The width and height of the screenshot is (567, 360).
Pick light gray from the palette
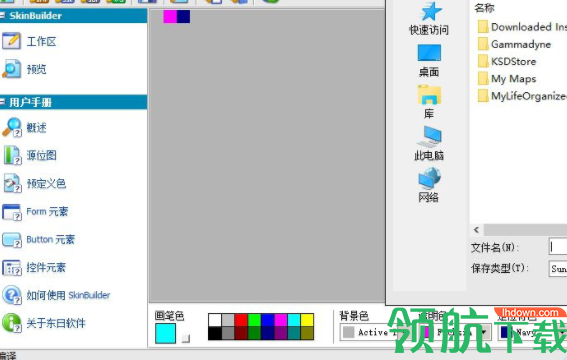[x=228, y=320]
